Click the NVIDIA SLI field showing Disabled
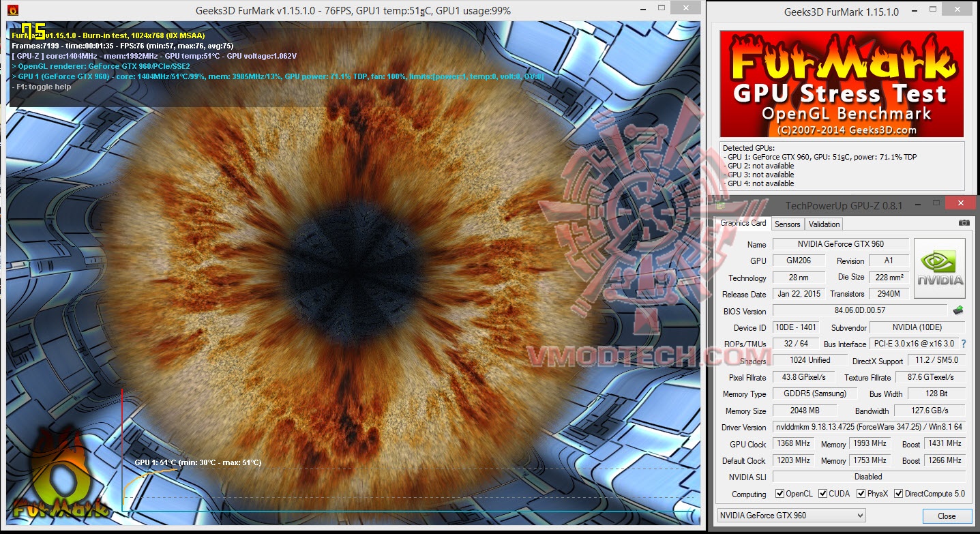The height and width of the screenshot is (534, 980). (870, 477)
